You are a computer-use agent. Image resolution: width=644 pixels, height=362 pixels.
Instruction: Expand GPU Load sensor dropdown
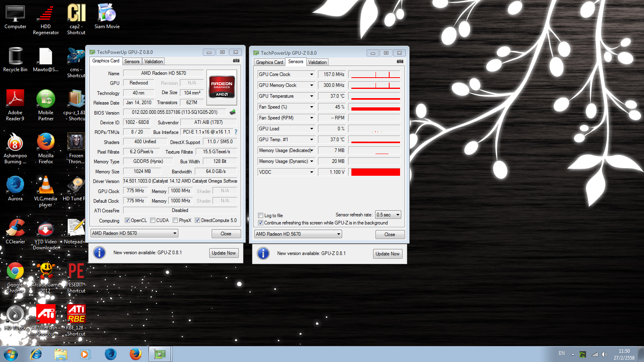(x=312, y=129)
